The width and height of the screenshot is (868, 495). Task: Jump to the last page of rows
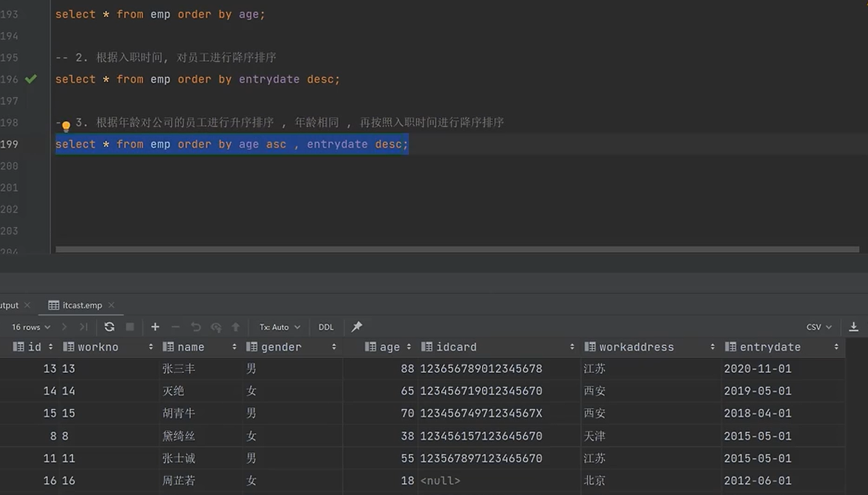click(x=84, y=327)
